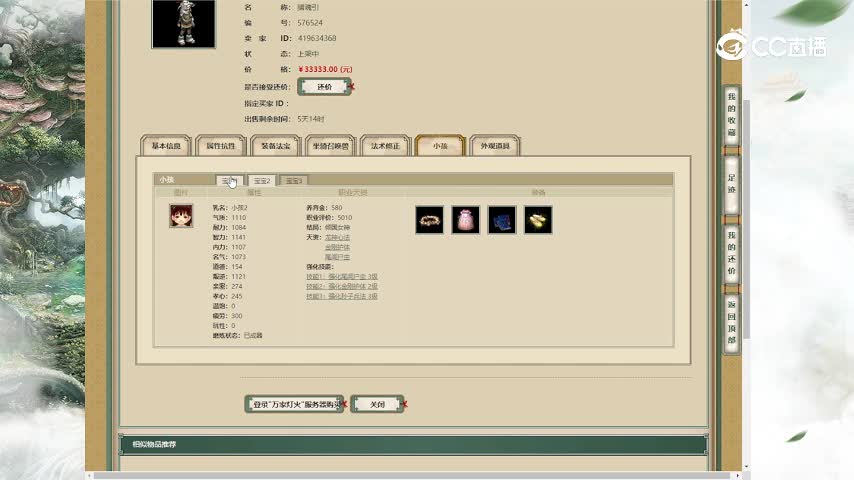Click the page vertical scrollbar thumb
The image size is (854, 480).
747,218
